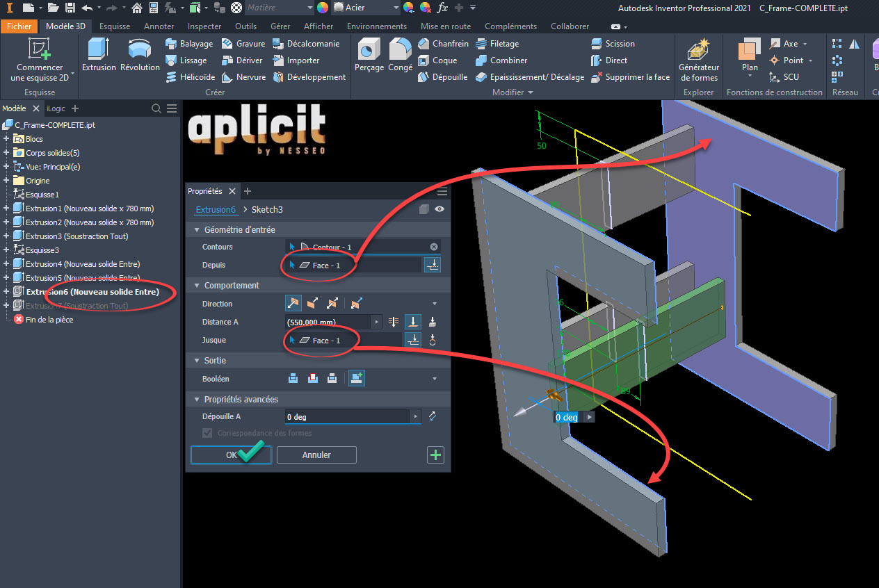Viewport: 879px width, 588px height.
Task: Select the Joindre boolean option
Action: (x=293, y=378)
